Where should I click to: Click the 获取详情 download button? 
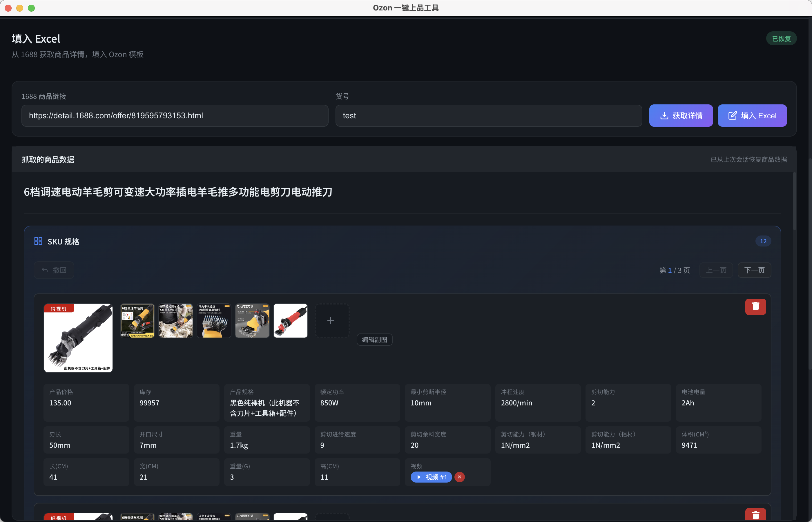tap(681, 116)
